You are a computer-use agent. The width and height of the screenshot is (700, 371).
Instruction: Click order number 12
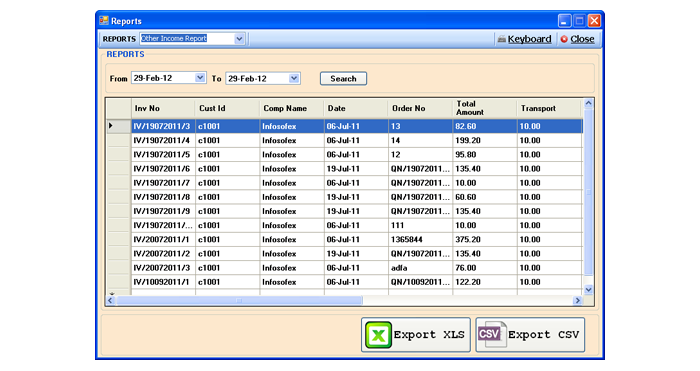pos(420,155)
